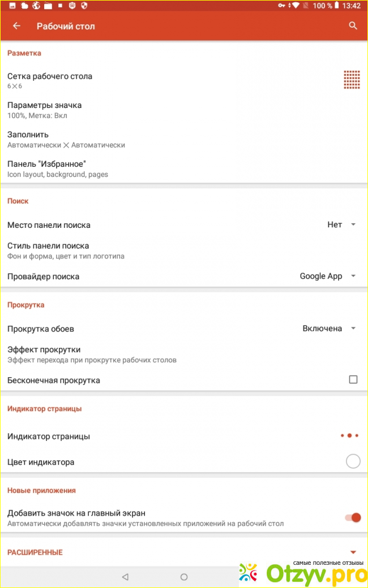
Task: Click the 6x6 desktop grid icon
Action: coord(352,80)
